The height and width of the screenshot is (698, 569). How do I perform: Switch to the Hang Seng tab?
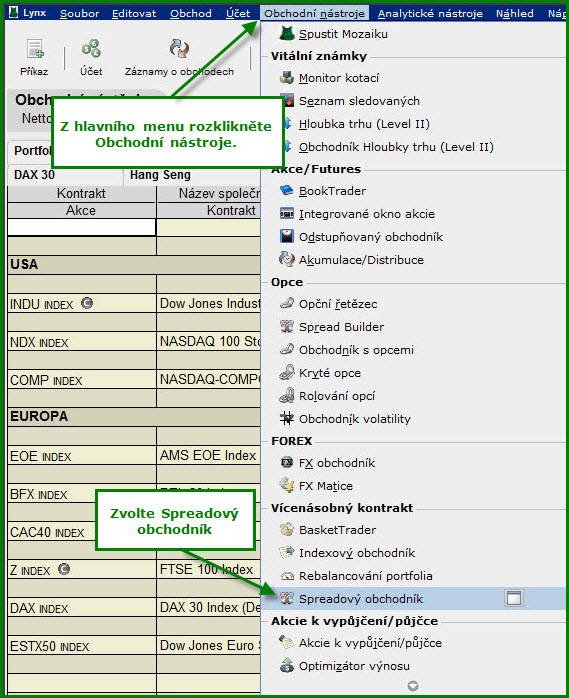coord(160,175)
